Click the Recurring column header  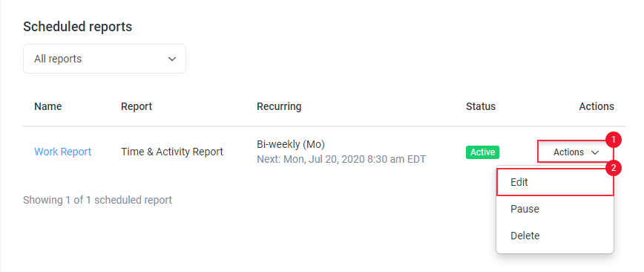279,106
